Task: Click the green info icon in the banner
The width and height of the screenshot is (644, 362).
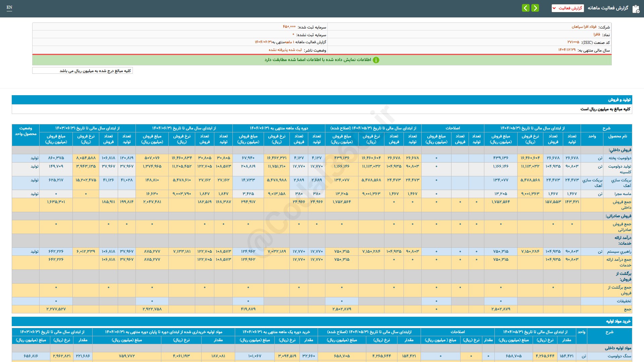Action: [376, 60]
